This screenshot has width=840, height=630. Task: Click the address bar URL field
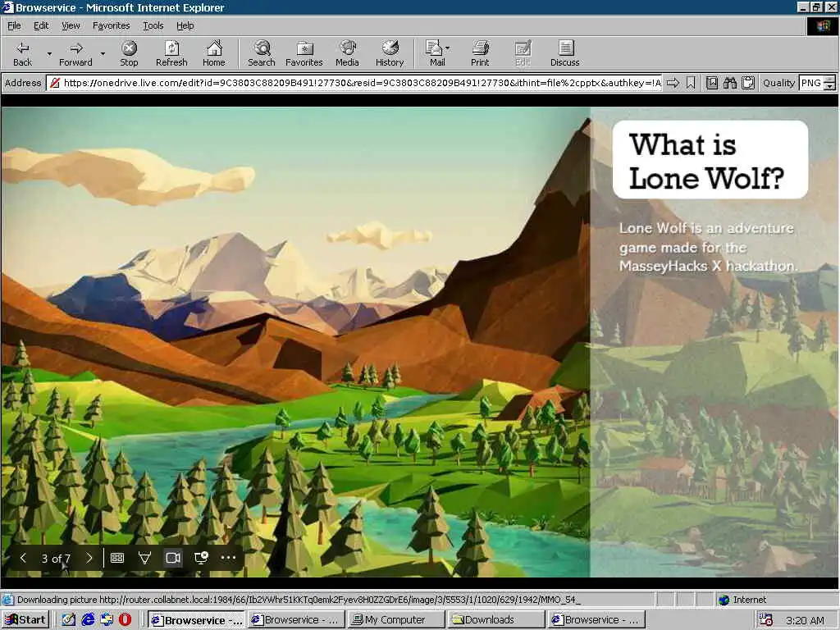coord(355,83)
